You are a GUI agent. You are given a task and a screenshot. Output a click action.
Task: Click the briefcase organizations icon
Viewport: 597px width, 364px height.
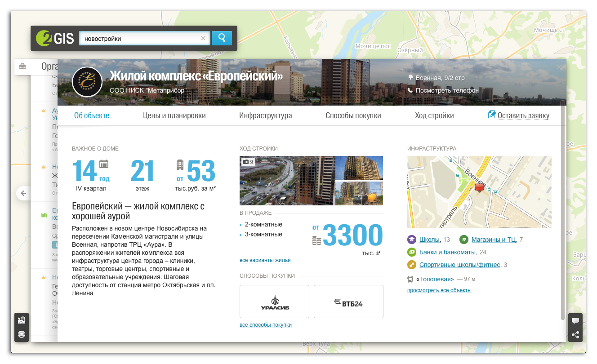click(x=22, y=67)
